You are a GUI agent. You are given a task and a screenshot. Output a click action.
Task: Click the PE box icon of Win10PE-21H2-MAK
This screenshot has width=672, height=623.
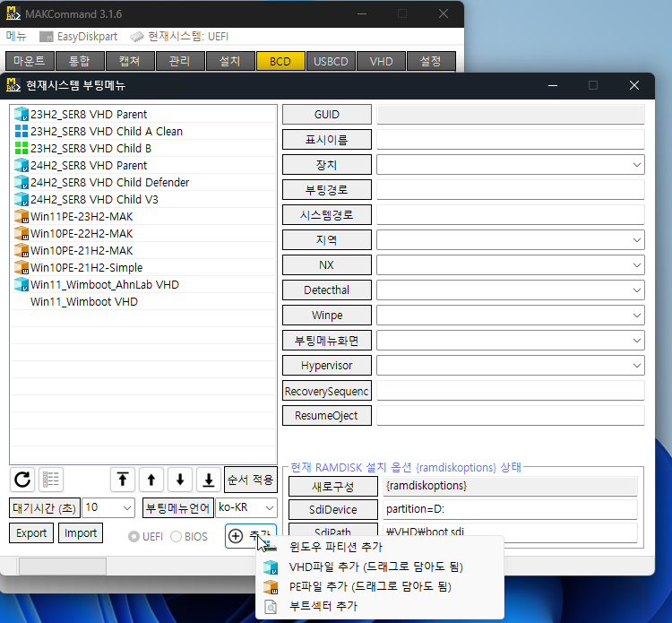point(21,250)
